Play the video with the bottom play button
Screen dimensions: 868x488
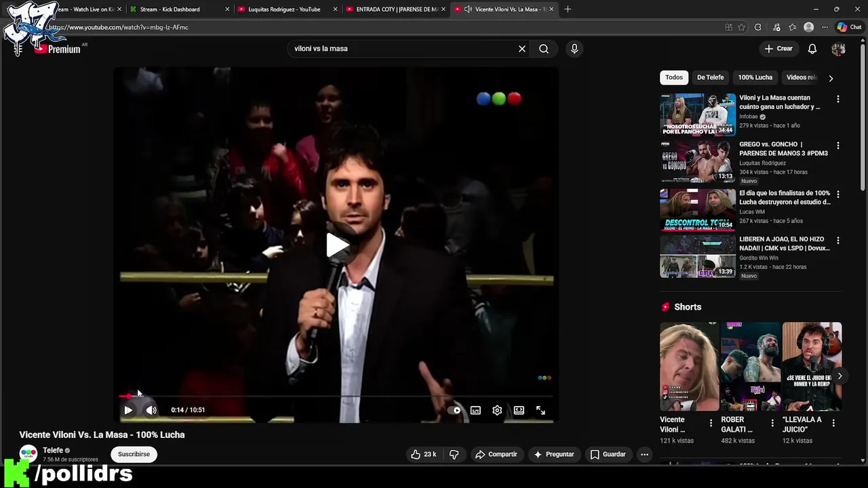(x=128, y=410)
